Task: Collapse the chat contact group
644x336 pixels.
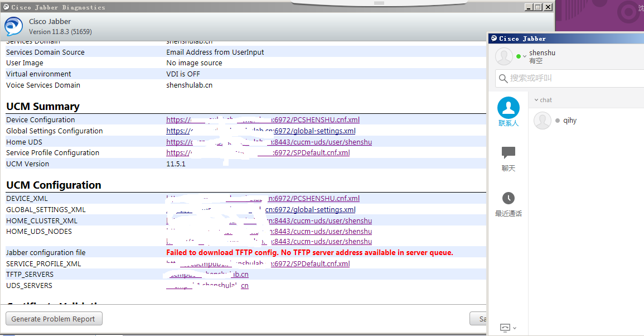Action: pos(543,100)
